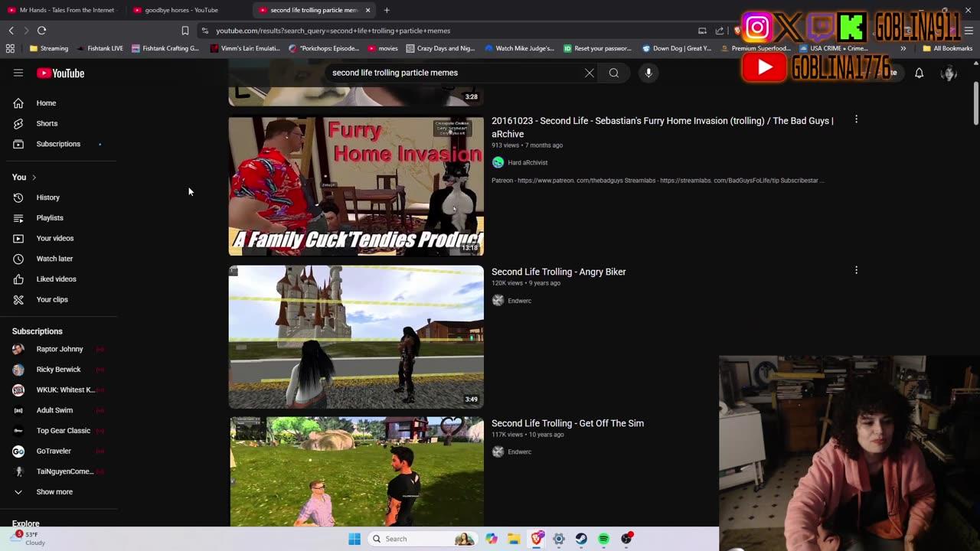Open Copilot from the taskbar
This screenshot has width=980, height=551.
pyautogui.click(x=492, y=539)
